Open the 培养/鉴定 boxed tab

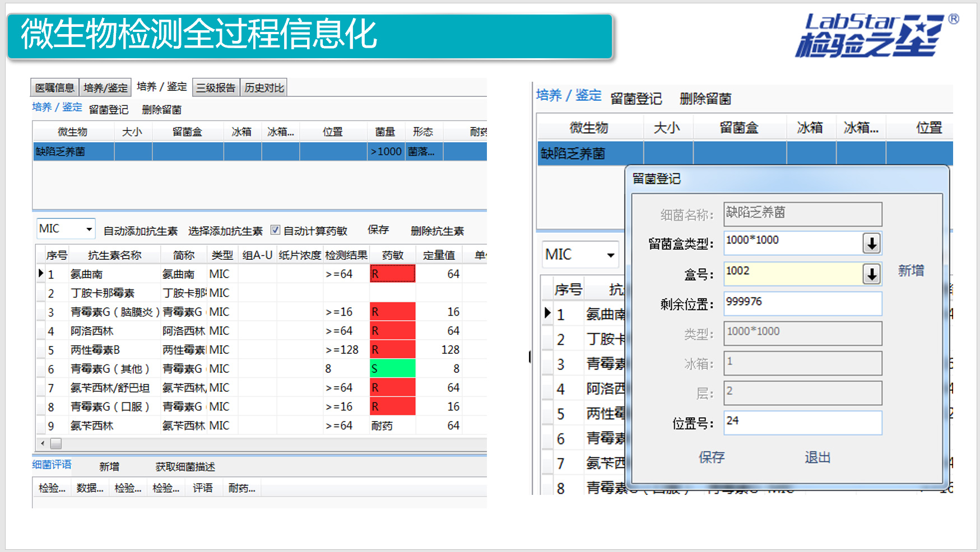click(x=105, y=87)
